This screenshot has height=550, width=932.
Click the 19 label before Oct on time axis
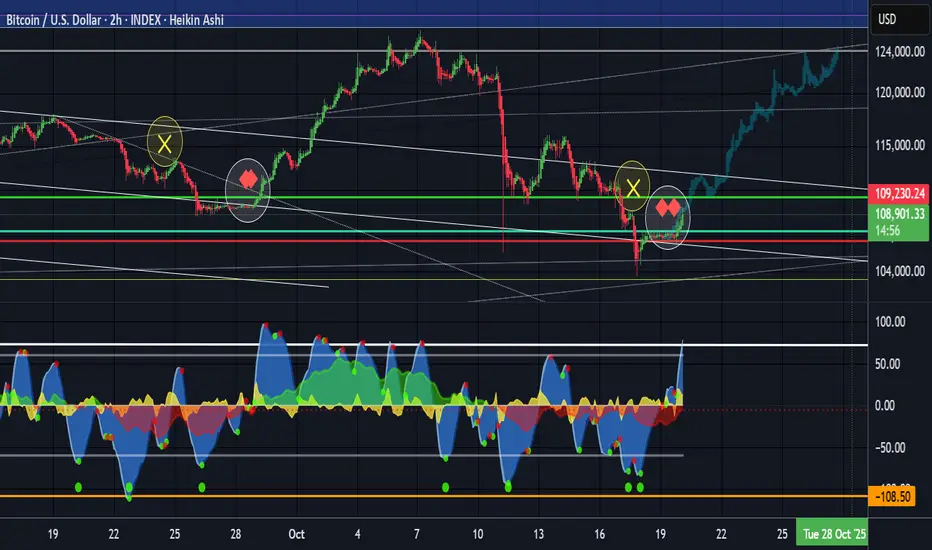point(53,534)
